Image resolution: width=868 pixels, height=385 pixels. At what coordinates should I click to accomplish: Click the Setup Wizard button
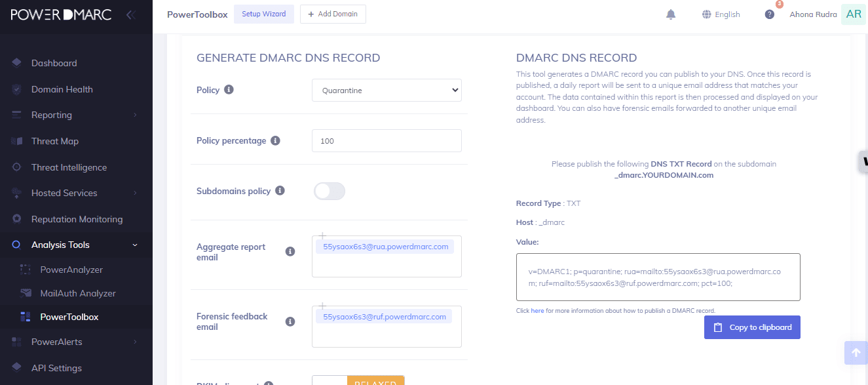(x=263, y=14)
